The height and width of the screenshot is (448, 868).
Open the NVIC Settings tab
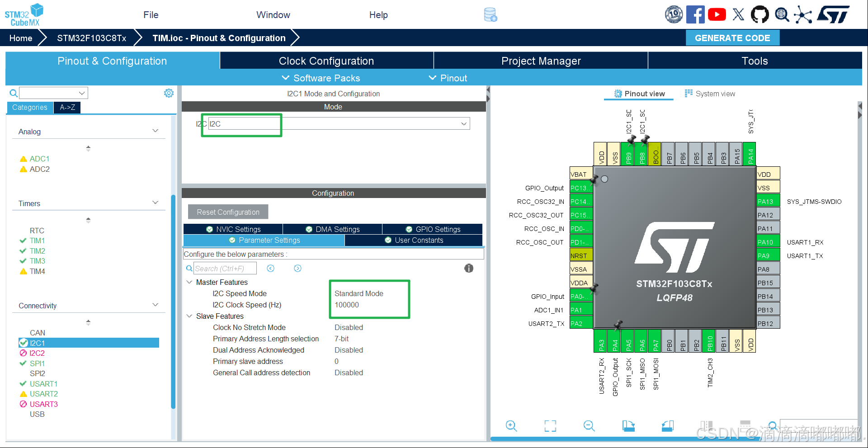click(233, 229)
